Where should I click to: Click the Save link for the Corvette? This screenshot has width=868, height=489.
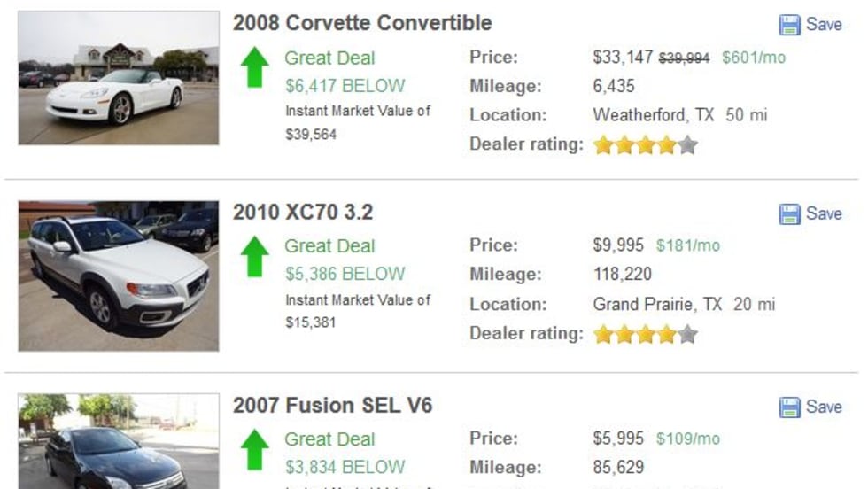[x=824, y=25]
